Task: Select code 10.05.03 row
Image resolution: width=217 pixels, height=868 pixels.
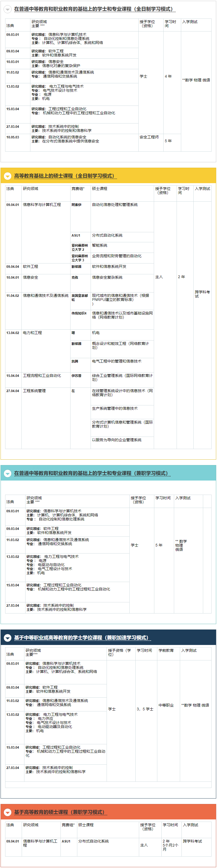Action: point(13,138)
